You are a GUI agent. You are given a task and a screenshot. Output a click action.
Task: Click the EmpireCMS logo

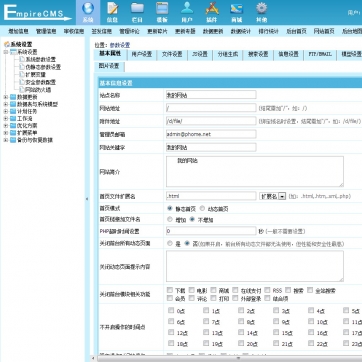click(x=37, y=13)
